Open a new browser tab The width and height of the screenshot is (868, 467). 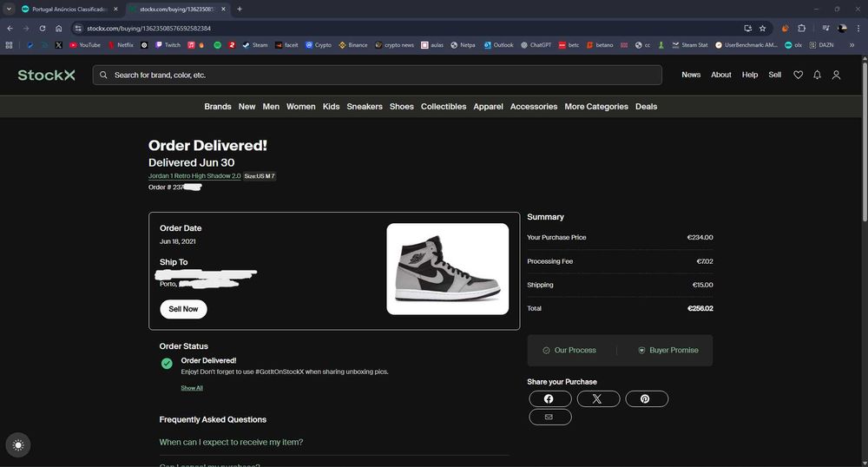click(x=240, y=9)
